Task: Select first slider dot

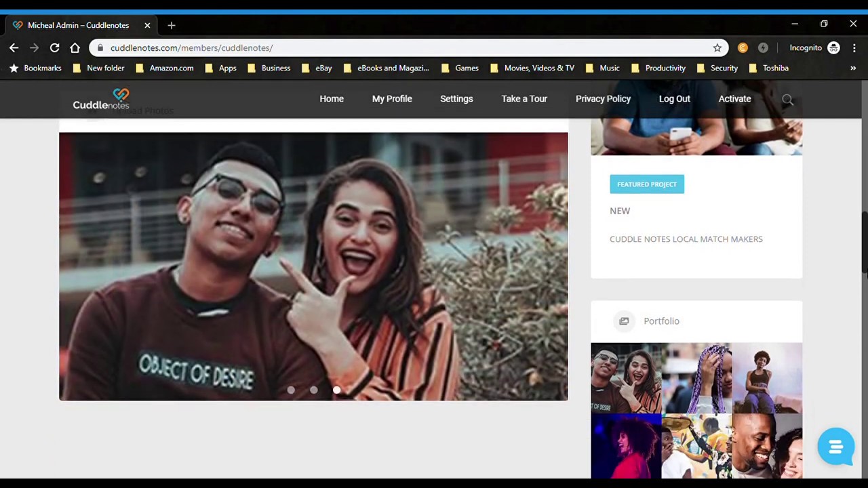Action: pos(291,390)
